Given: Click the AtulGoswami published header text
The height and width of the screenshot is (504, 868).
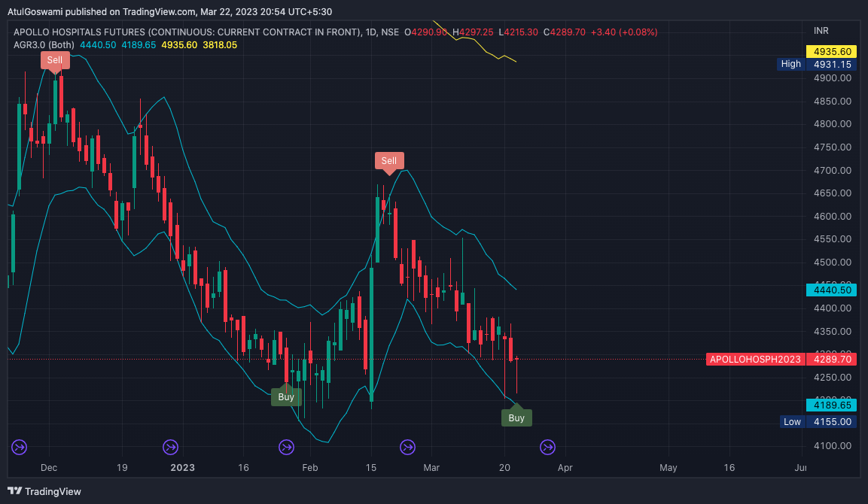Looking at the screenshot, I should click(x=170, y=11).
